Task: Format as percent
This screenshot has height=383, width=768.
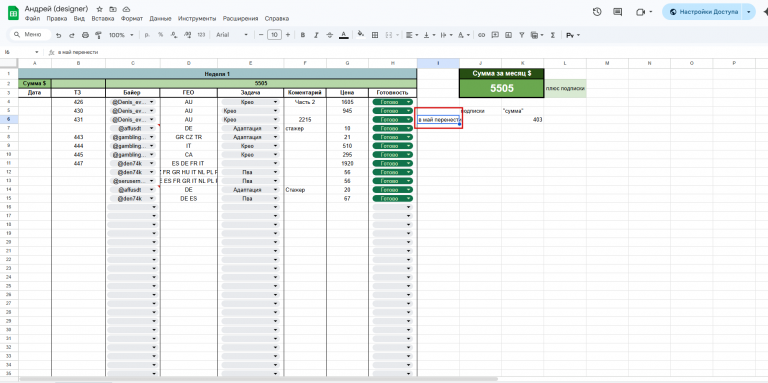Action: pos(160,35)
